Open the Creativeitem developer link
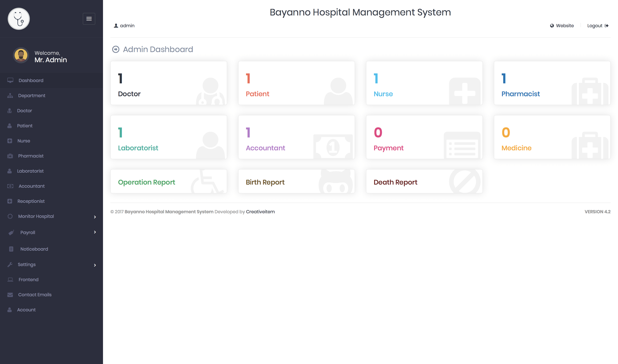Image resolution: width=618 pixels, height=364 pixels. coord(260,212)
